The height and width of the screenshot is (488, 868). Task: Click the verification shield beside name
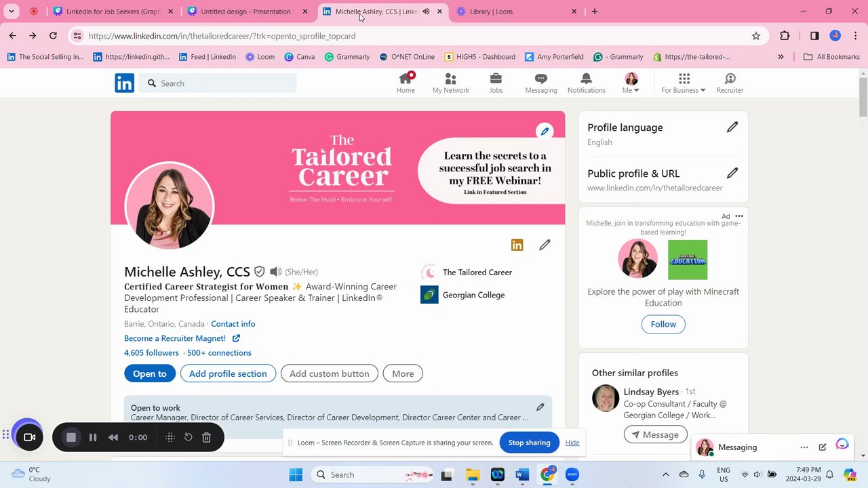click(x=259, y=272)
